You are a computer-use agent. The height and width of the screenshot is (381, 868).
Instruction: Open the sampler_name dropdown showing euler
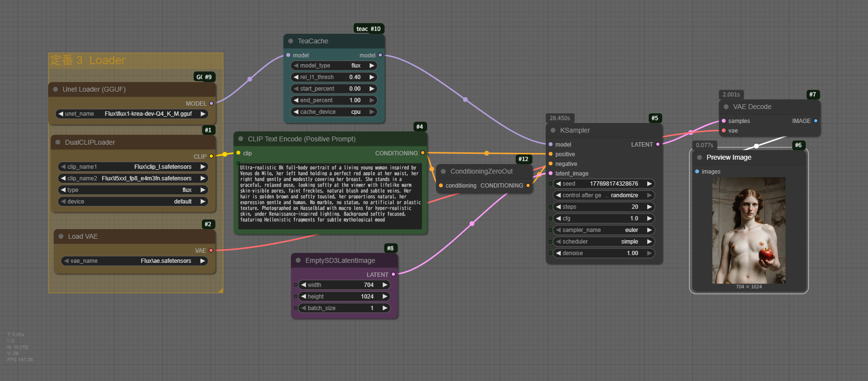pos(603,230)
